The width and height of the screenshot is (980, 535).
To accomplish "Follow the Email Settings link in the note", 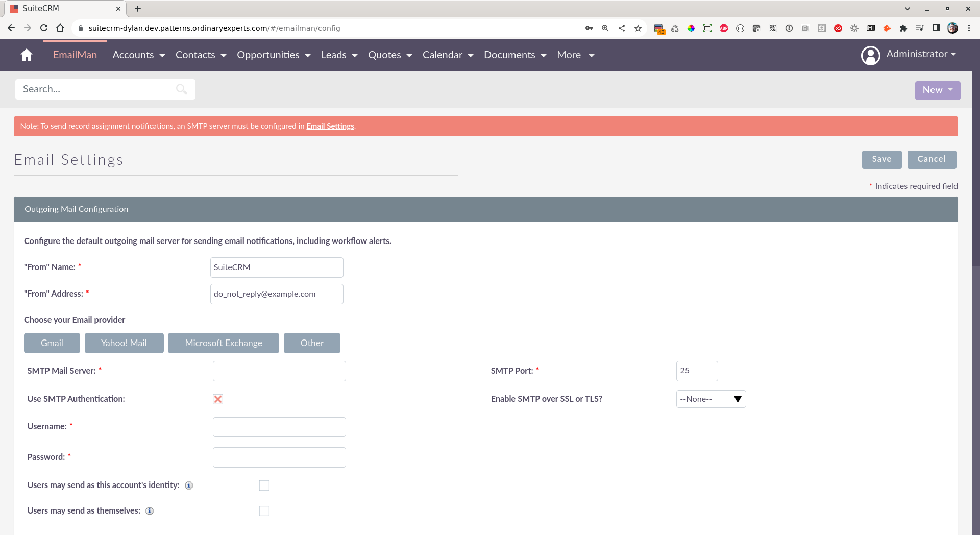I will 330,126.
